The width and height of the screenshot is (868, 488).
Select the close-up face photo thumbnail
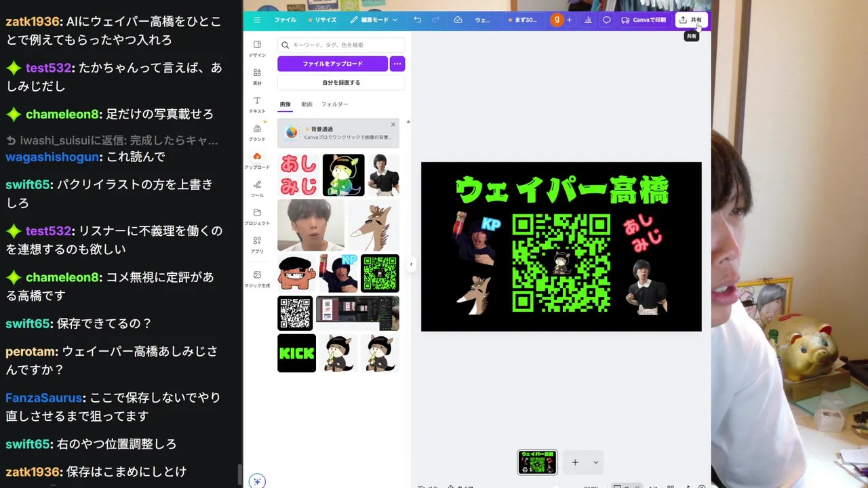pyautogui.click(x=311, y=225)
